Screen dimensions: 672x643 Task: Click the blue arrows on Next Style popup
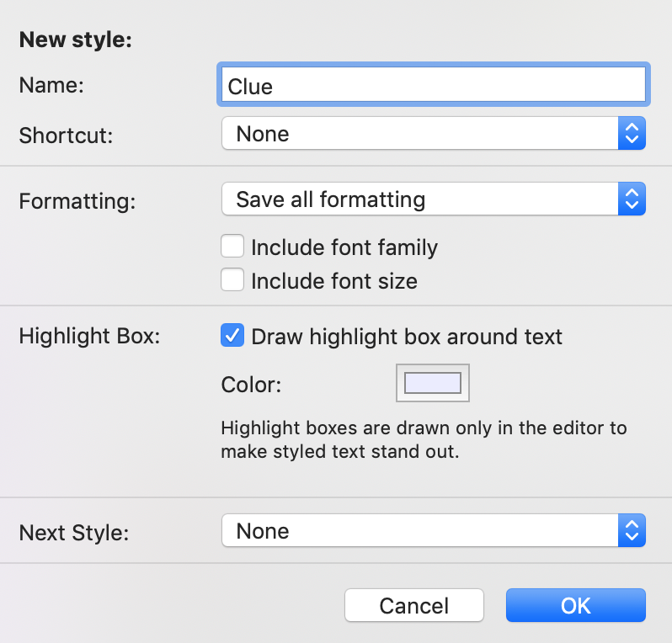pos(632,530)
